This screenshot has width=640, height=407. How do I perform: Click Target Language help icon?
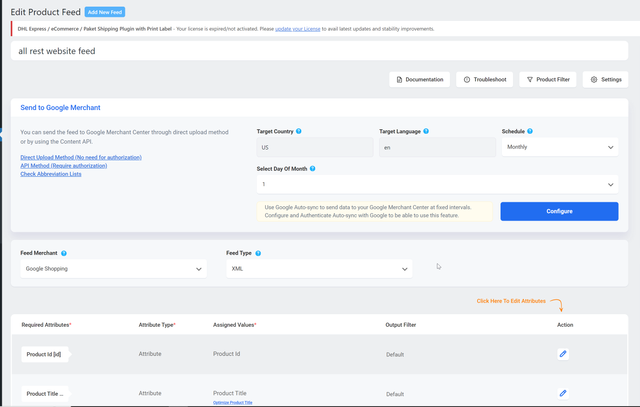tap(426, 131)
